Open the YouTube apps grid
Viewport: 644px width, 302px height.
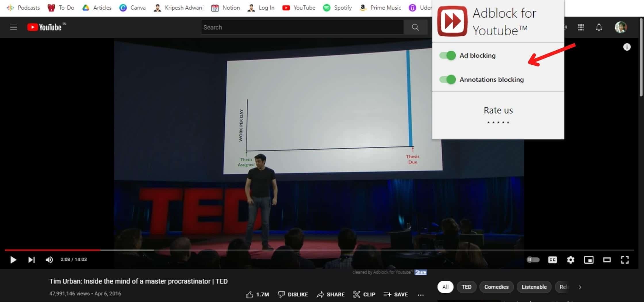(581, 27)
